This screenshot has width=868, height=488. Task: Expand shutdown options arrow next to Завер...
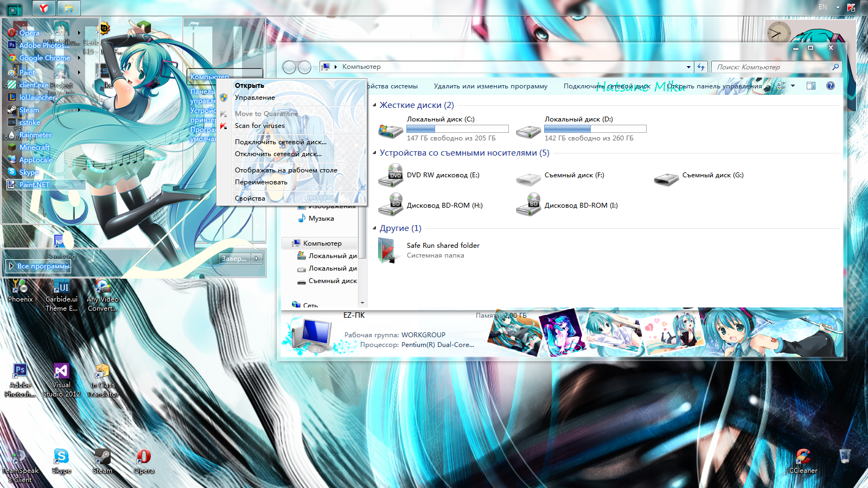click(x=257, y=259)
